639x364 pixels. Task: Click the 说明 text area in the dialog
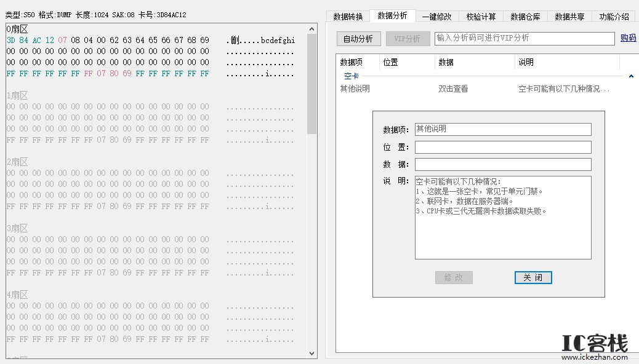coord(502,218)
